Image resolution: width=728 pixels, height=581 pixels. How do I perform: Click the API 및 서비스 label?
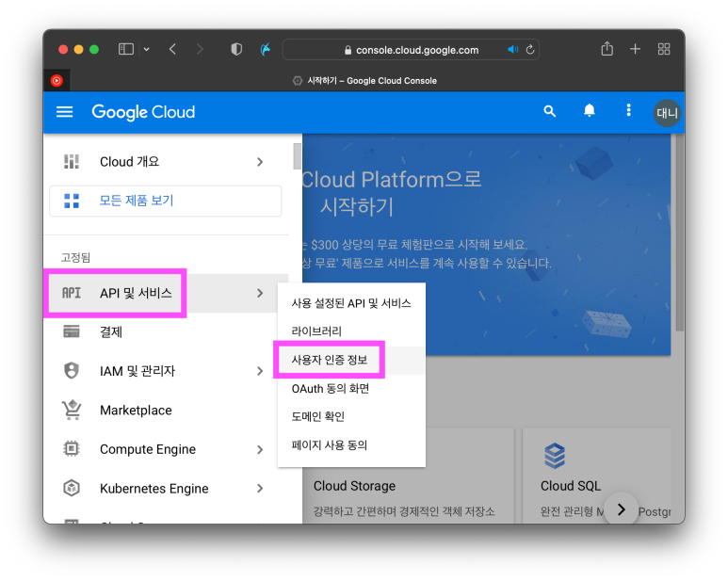click(136, 293)
